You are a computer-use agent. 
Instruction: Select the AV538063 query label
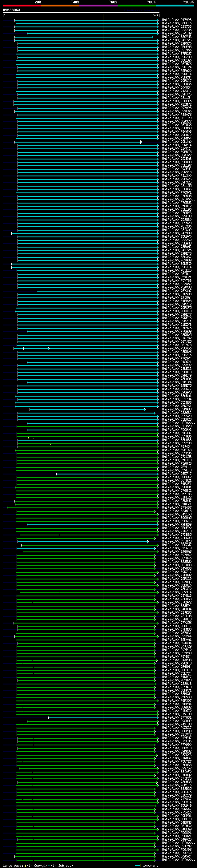coord(11,10)
